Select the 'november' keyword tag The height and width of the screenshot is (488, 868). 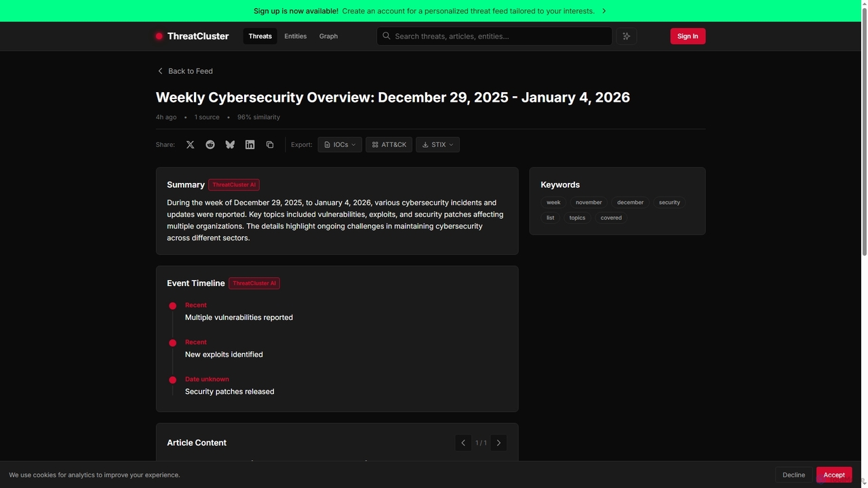(x=589, y=202)
